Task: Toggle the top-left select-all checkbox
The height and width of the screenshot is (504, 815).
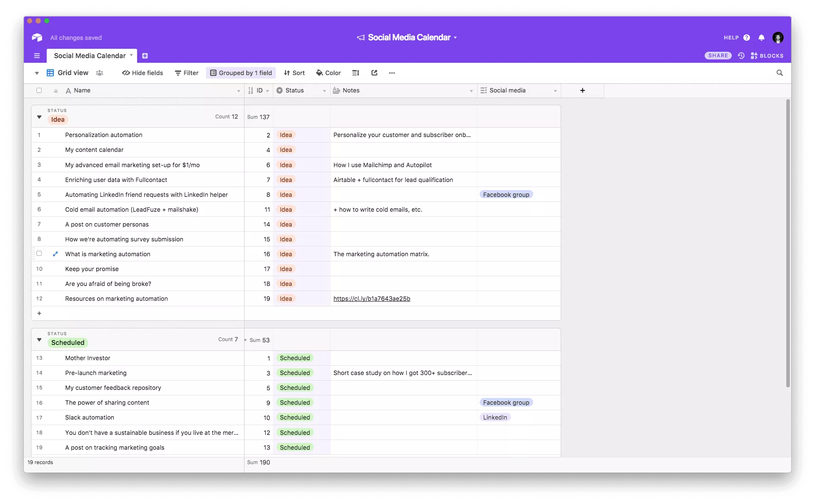Action: point(39,90)
